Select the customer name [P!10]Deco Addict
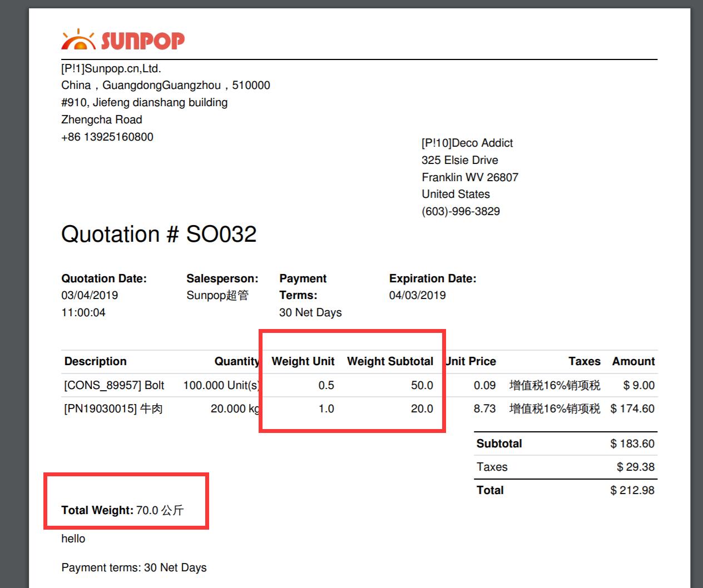The width and height of the screenshot is (703, 588). (x=467, y=143)
